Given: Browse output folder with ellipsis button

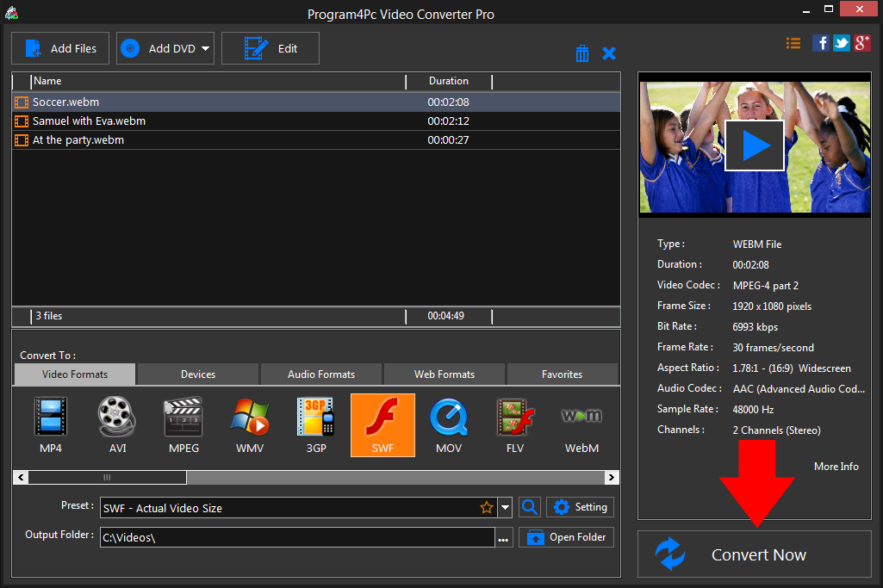Looking at the screenshot, I should 504,536.
